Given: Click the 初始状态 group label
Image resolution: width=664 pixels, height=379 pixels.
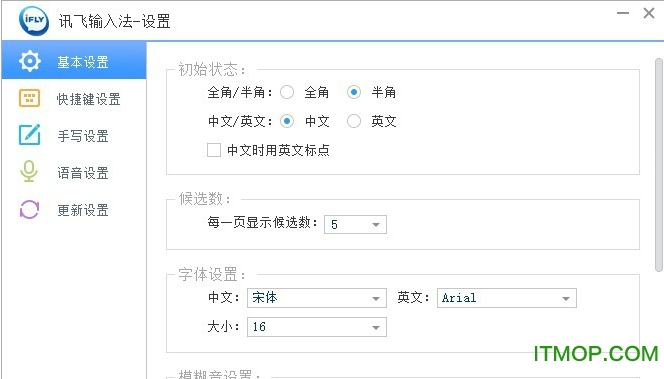Looking at the screenshot, I should pyautogui.click(x=211, y=69).
